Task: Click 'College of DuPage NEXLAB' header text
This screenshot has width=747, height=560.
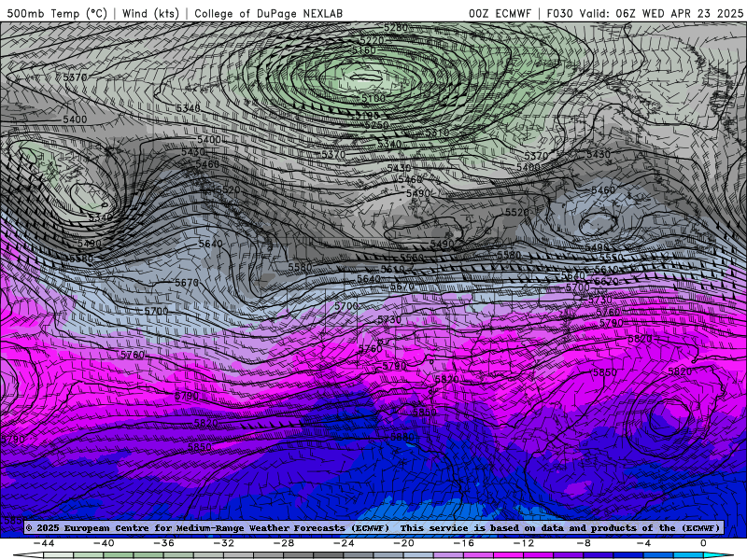Action: [268, 13]
